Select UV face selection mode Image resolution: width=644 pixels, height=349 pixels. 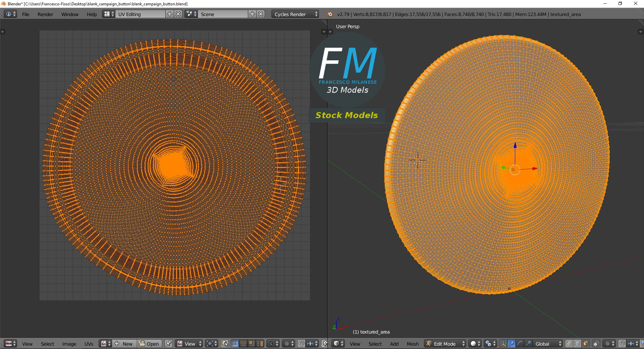251,344
